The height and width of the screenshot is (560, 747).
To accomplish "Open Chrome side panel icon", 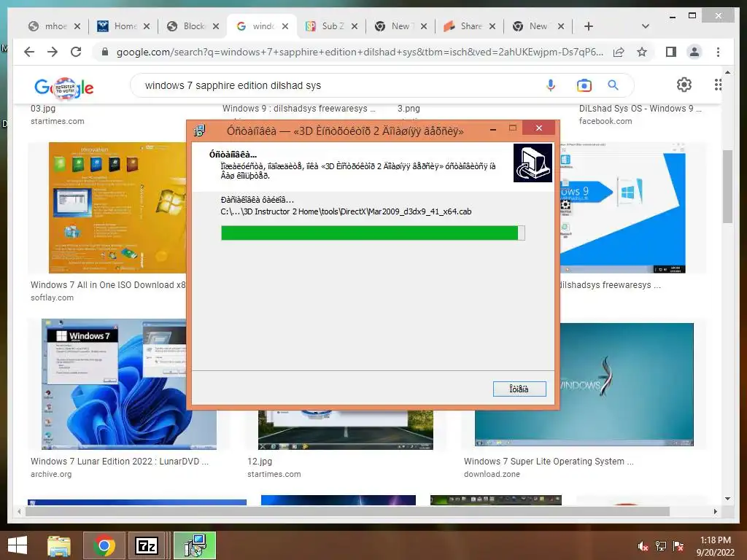I will click(671, 52).
